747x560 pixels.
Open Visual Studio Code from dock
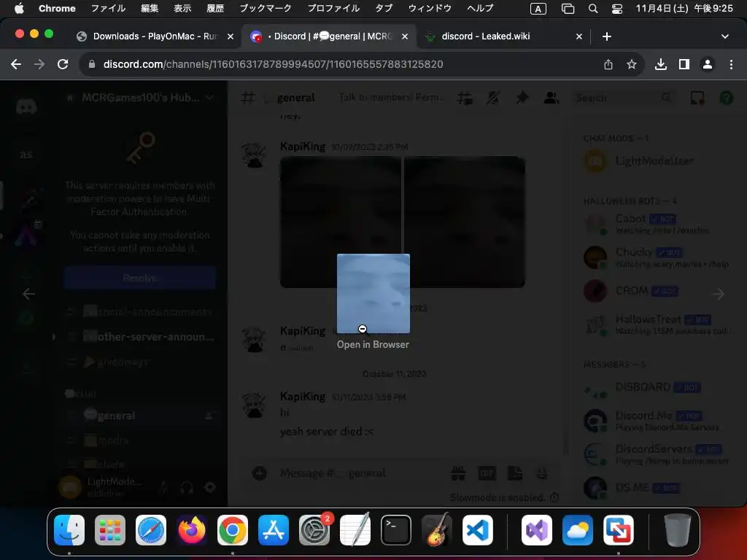point(478,530)
